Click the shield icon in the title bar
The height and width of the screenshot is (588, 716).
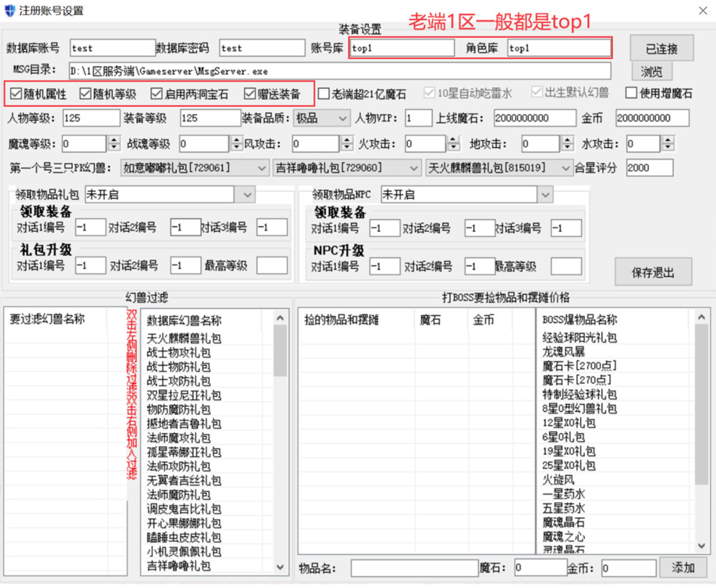9,10
